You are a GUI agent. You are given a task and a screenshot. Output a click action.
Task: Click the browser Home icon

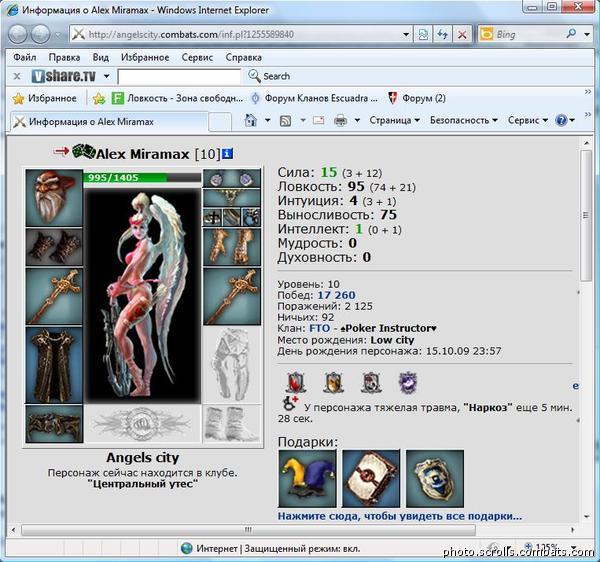pos(251,121)
